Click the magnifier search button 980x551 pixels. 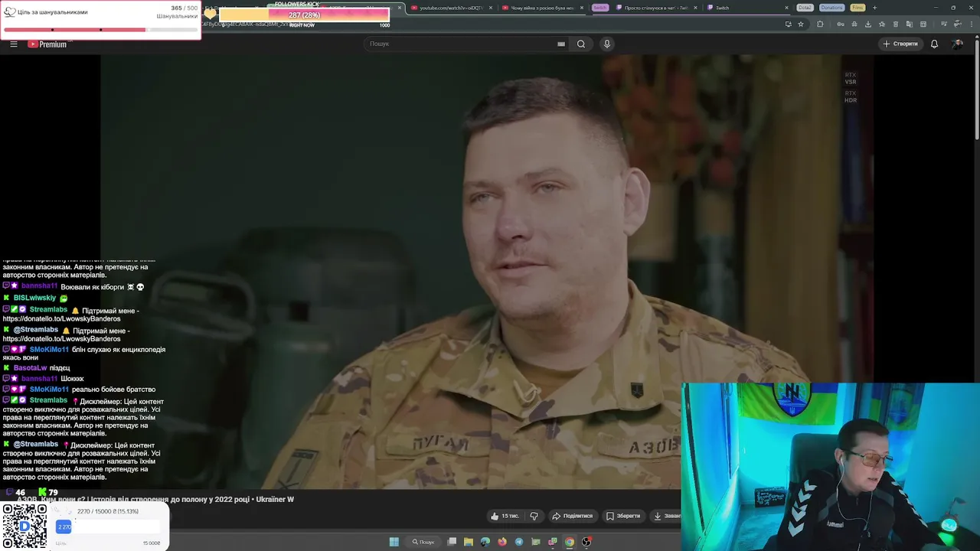pyautogui.click(x=581, y=44)
